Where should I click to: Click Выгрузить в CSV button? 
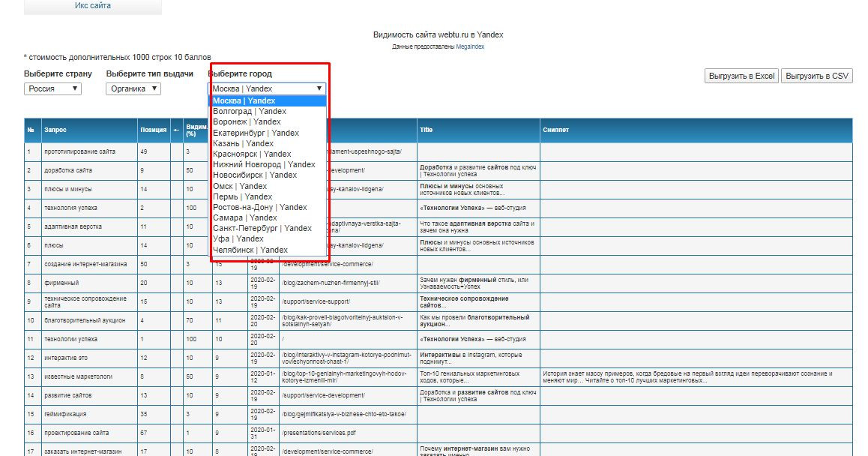coord(816,76)
